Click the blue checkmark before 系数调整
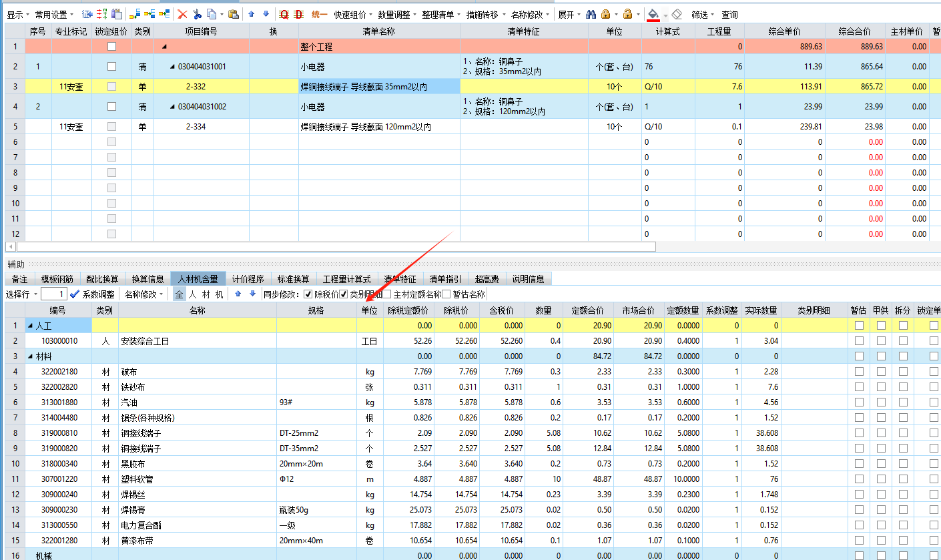The height and width of the screenshot is (560, 941). point(75,294)
